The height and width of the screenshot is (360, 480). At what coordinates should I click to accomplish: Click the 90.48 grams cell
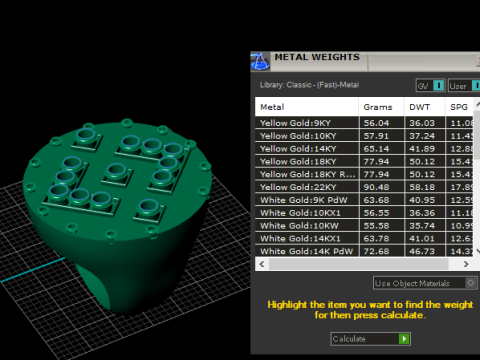click(x=382, y=187)
